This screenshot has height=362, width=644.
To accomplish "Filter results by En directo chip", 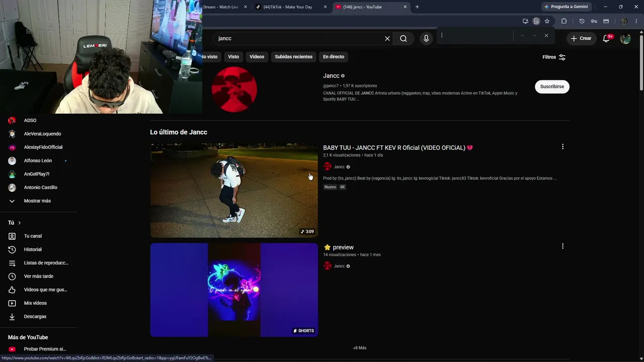I will tap(334, 57).
